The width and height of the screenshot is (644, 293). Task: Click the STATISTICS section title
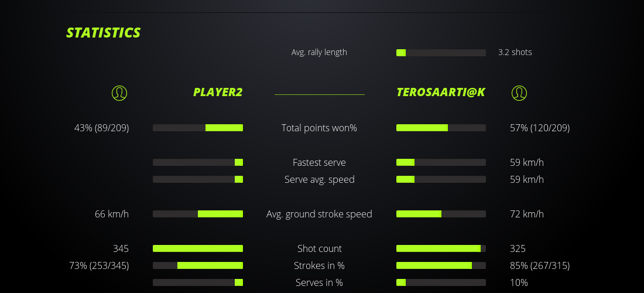click(104, 33)
